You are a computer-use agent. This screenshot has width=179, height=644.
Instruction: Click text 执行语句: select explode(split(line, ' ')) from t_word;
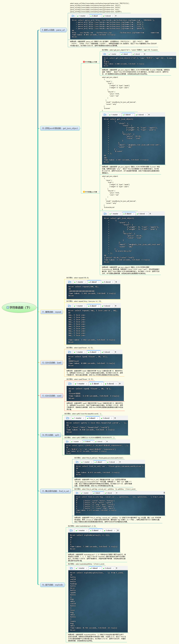86,564
